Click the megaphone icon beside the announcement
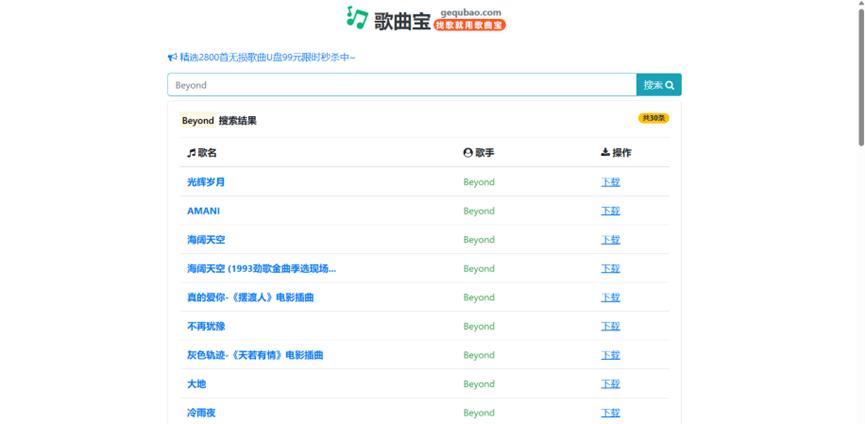Viewport: 865px width, 424px height. click(x=173, y=57)
